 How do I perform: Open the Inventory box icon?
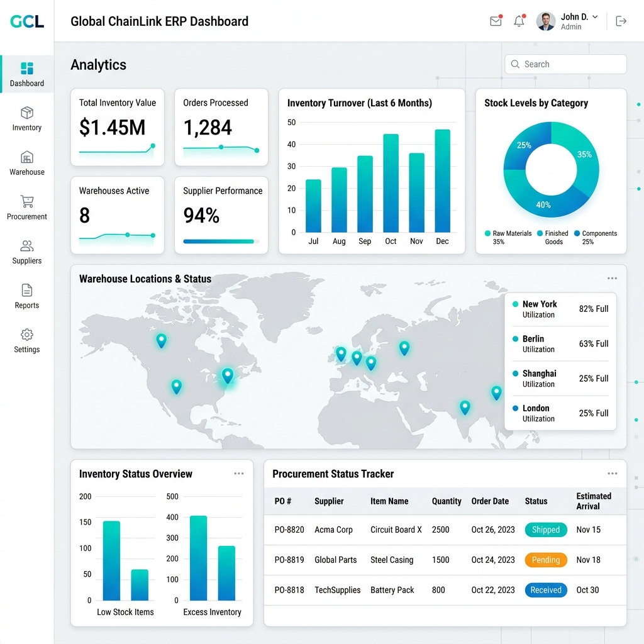coord(27,113)
